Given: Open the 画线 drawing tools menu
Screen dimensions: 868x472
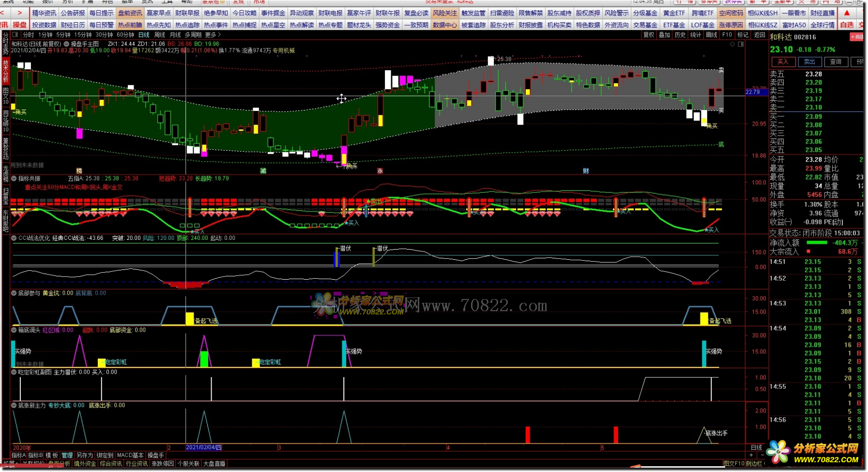Looking at the screenshot, I should tap(712, 35).
